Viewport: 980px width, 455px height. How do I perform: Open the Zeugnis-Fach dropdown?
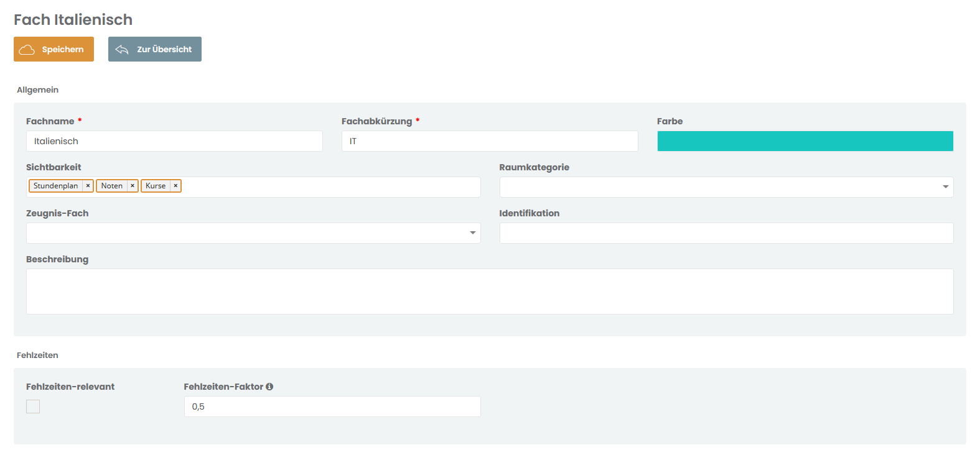(x=253, y=233)
